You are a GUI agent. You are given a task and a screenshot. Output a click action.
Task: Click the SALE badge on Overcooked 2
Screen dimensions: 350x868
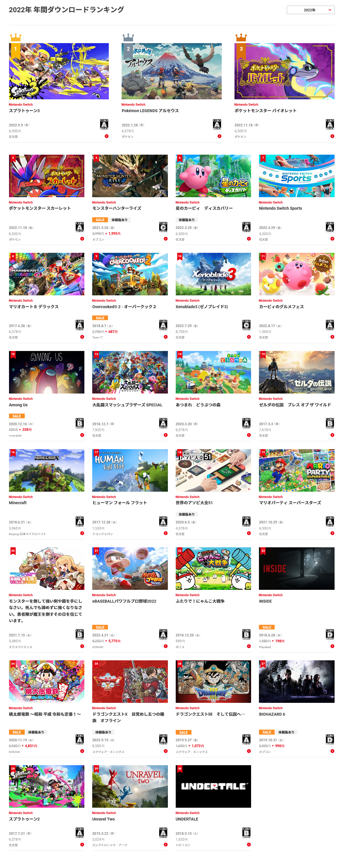point(100,318)
